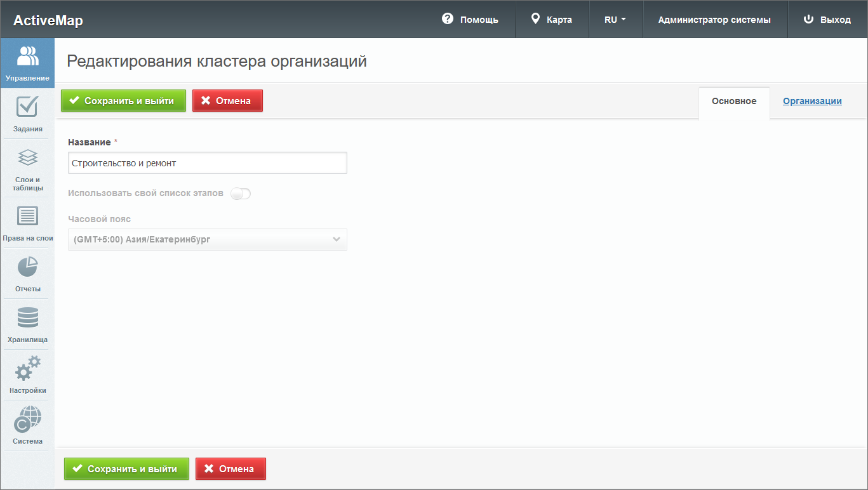This screenshot has height=490, width=868.
Task: Click top 'Сохранить и выйти' button
Action: tap(123, 100)
